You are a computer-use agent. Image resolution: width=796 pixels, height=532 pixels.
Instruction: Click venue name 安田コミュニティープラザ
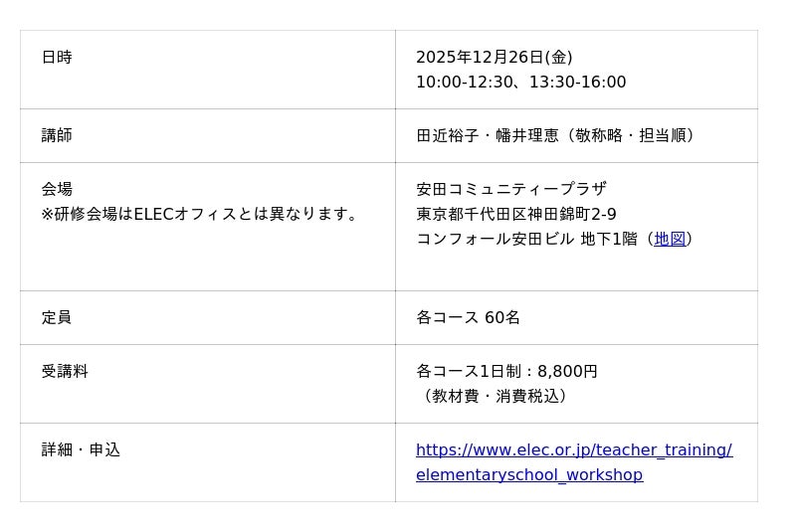point(510,189)
